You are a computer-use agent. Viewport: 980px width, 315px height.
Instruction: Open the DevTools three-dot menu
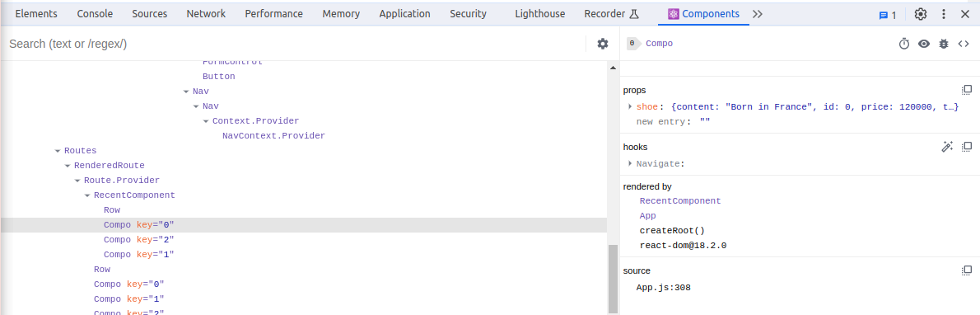click(944, 14)
